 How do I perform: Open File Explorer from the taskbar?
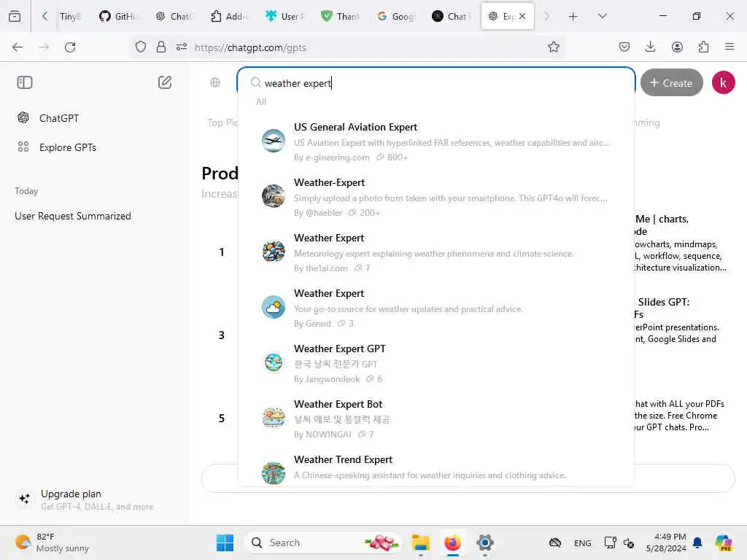point(421,542)
